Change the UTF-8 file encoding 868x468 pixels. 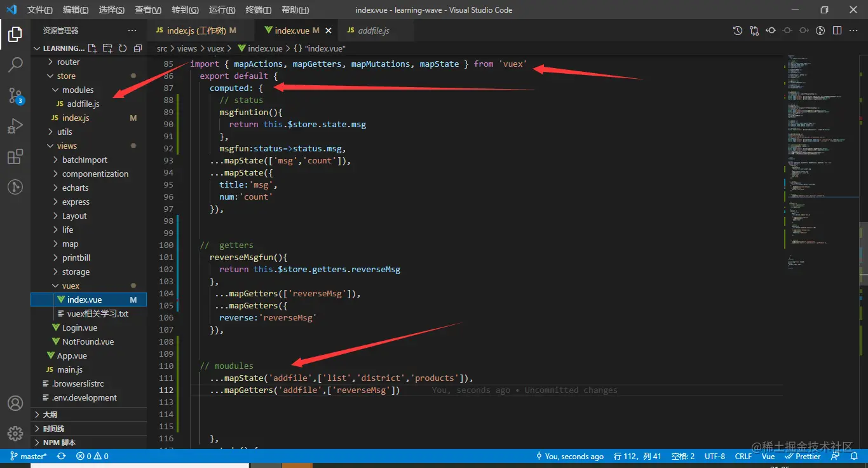tap(715, 456)
